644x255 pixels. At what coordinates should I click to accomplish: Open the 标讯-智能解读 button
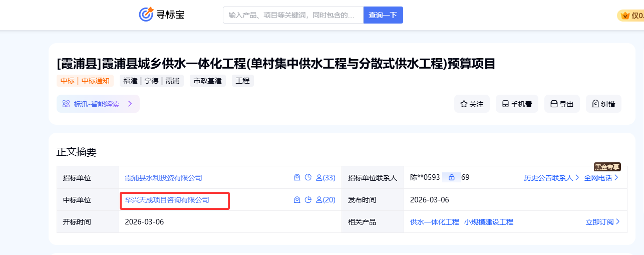click(98, 104)
